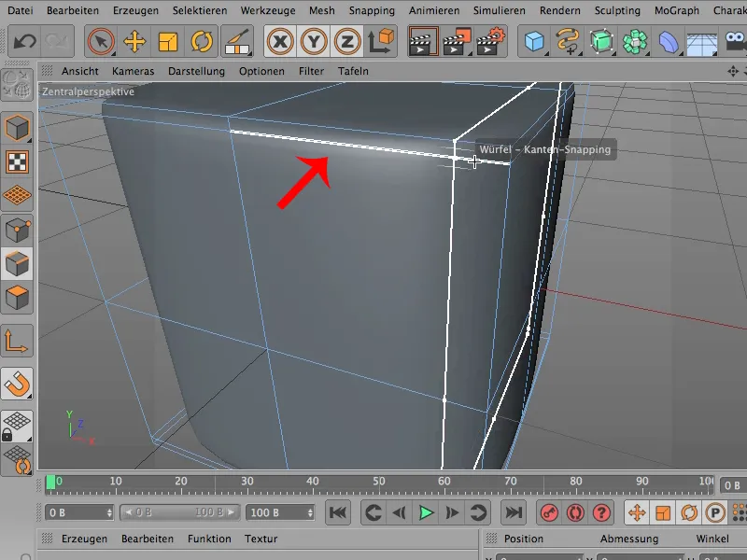Switch to Points mode

(17, 230)
